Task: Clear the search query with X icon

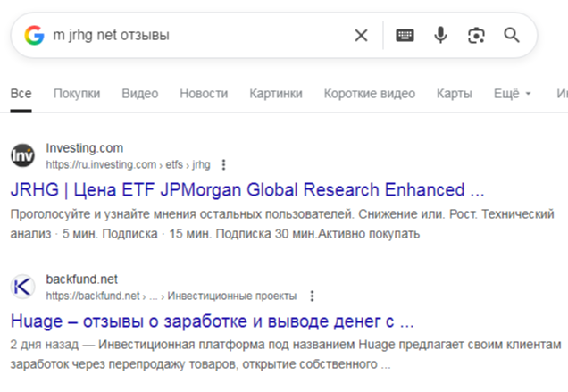Action: coord(361,36)
